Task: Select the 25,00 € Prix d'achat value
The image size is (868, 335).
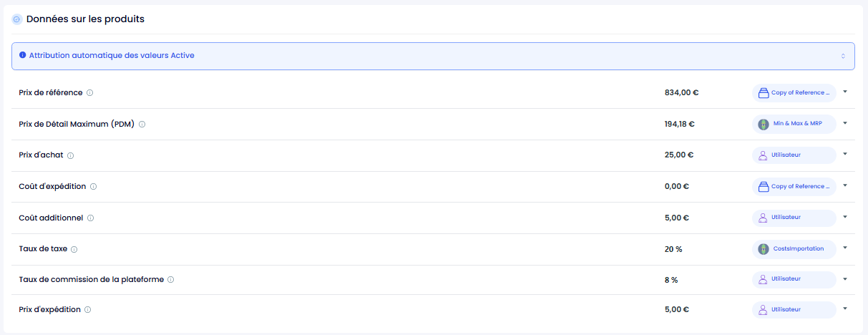Action: coord(679,155)
